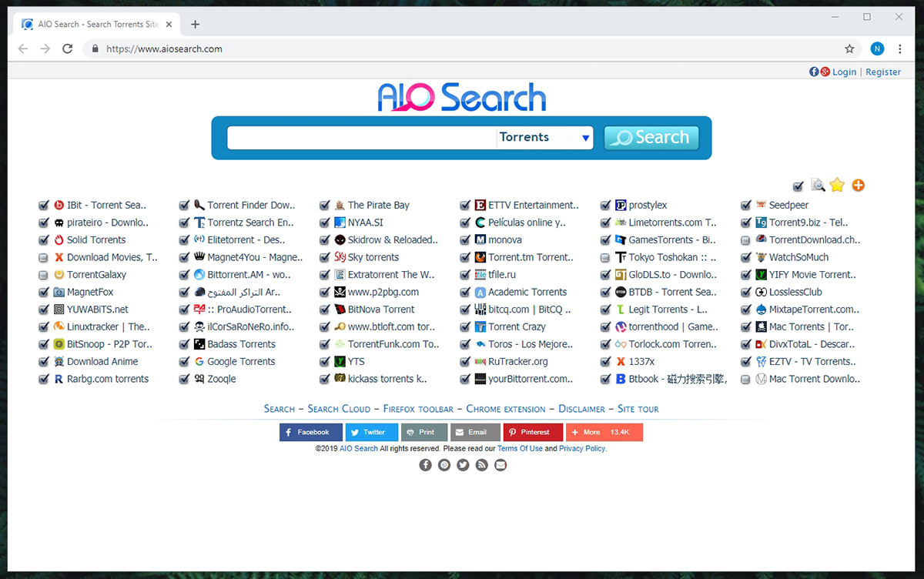924x579 pixels.
Task: Click the Register link
Action: point(883,72)
